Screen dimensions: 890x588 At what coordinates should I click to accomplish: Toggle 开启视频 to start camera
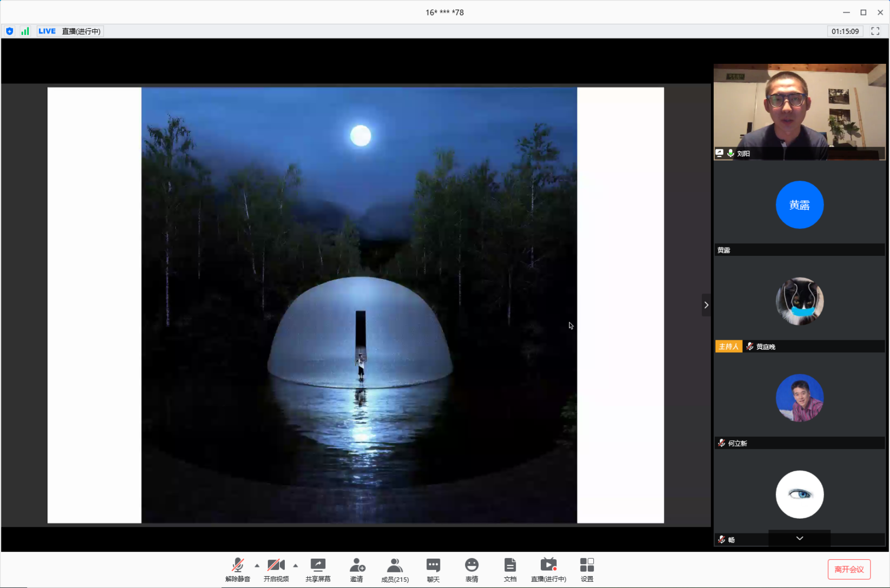pyautogui.click(x=276, y=569)
